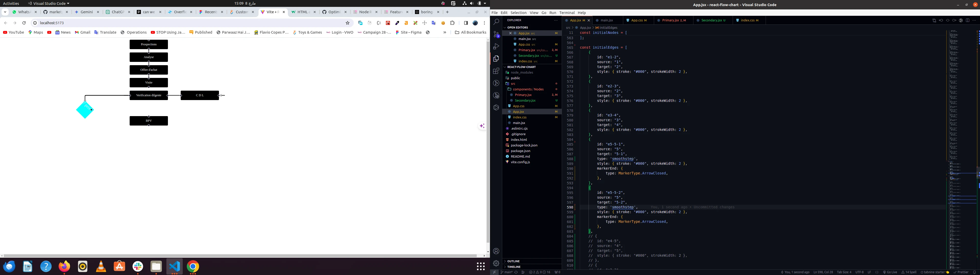
Task: Collapse the OPEN EDITORS section
Action: click(517, 27)
